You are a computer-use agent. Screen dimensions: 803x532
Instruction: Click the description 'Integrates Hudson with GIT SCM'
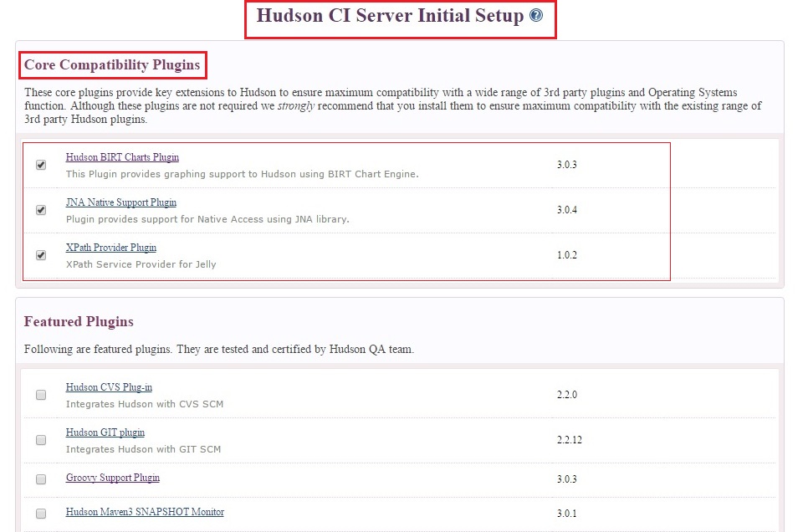(143, 449)
